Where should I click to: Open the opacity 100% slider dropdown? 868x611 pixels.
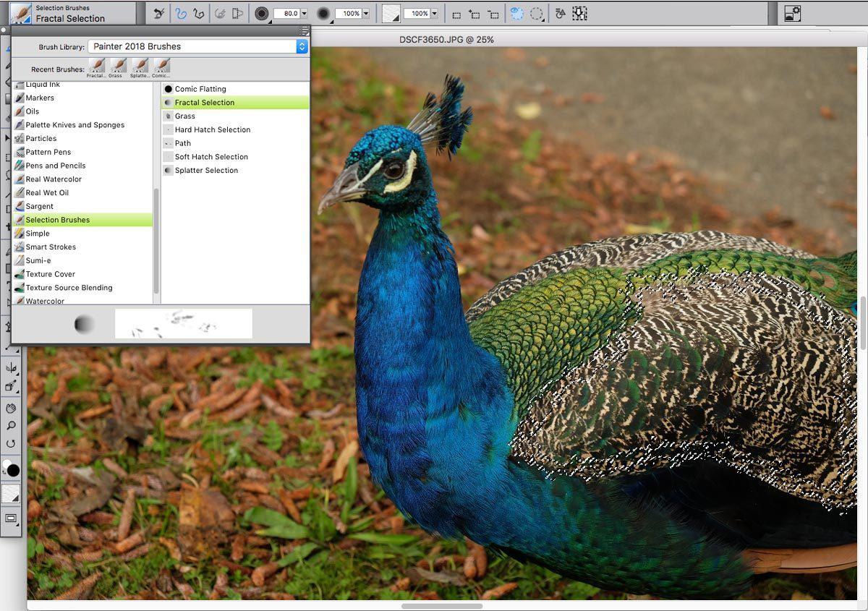coord(365,13)
